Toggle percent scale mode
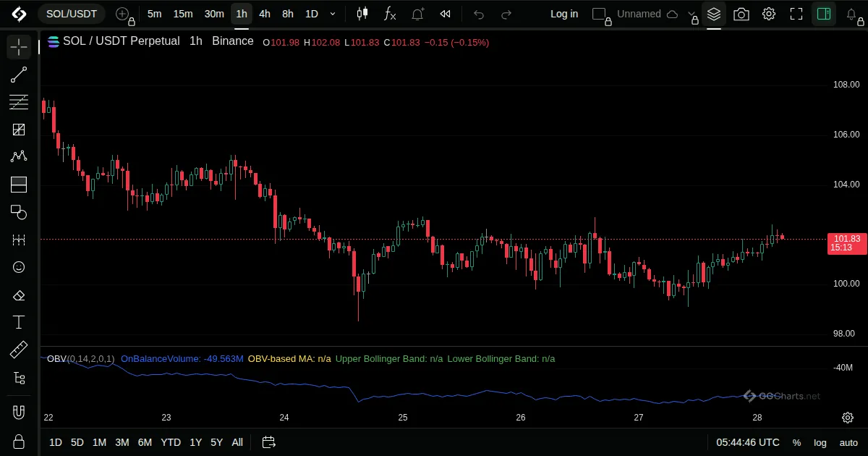The height and width of the screenshot is (456, 868). point(796,442)
